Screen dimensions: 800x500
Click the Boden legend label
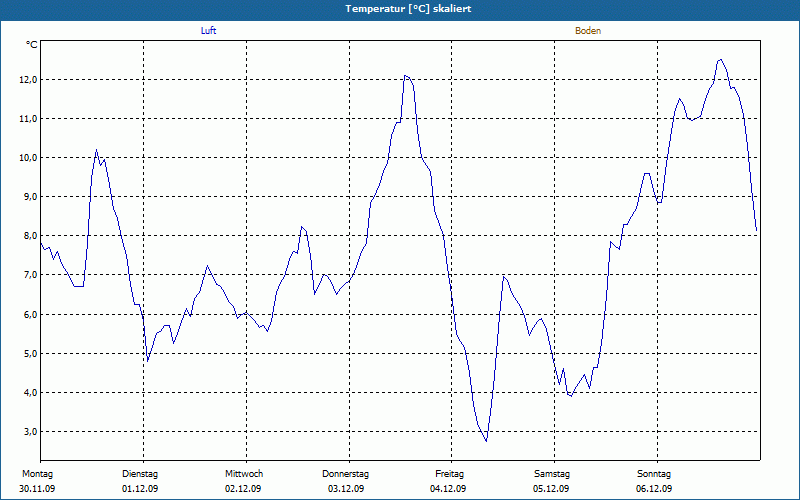588,31
